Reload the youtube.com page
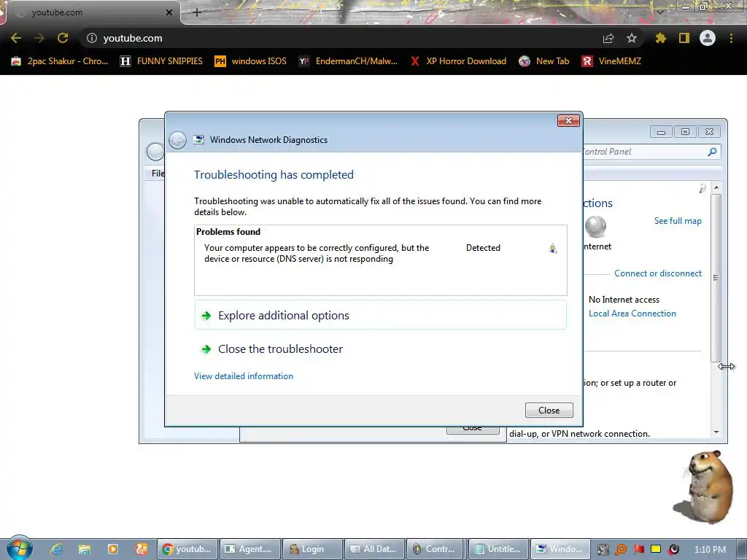 [x=63, y=38]
